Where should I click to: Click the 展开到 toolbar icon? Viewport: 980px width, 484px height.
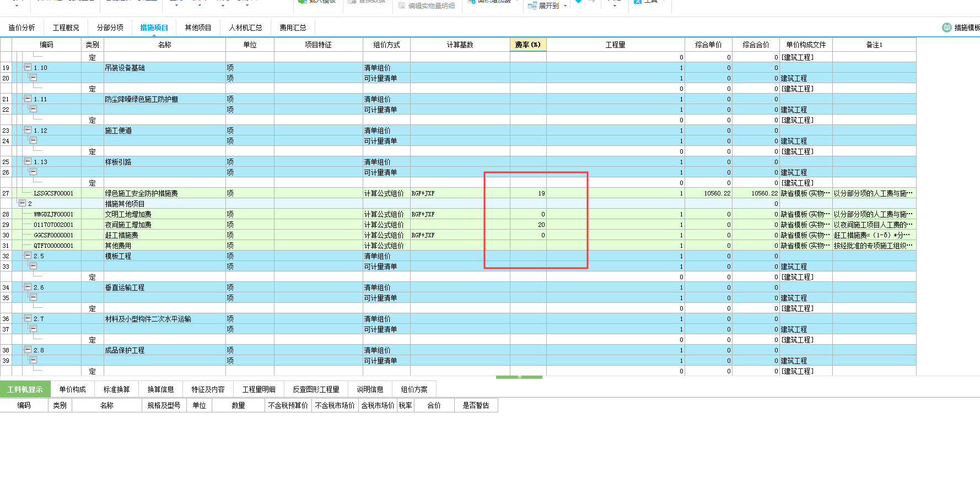click(532, 6)
